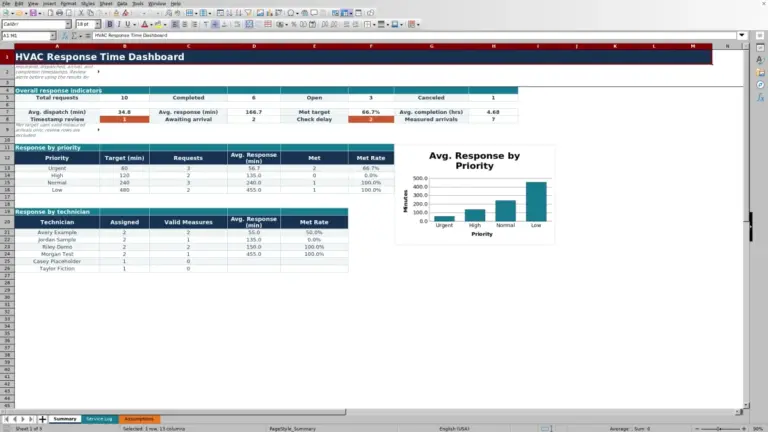Image resolution: width=768 pixels, height=432 pixels.
Task: Open the File menu
Action: [x=6, y=3]
